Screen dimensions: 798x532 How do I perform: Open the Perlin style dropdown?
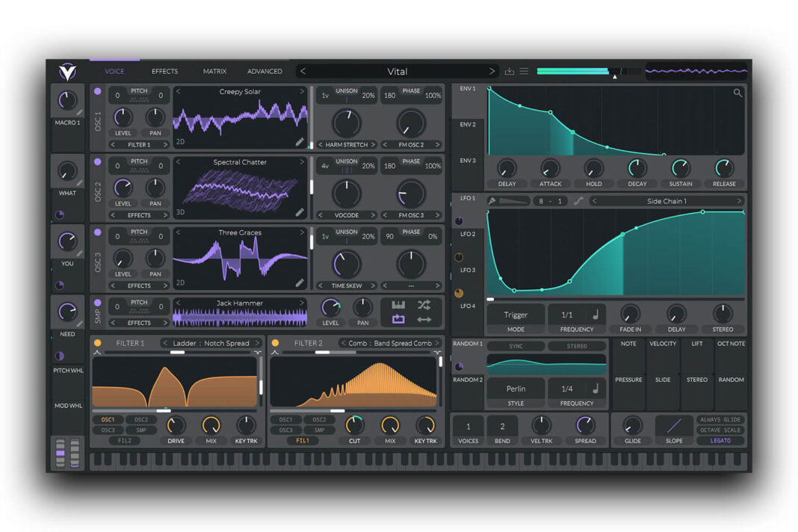pyautogui.click(x=515, y=389)
